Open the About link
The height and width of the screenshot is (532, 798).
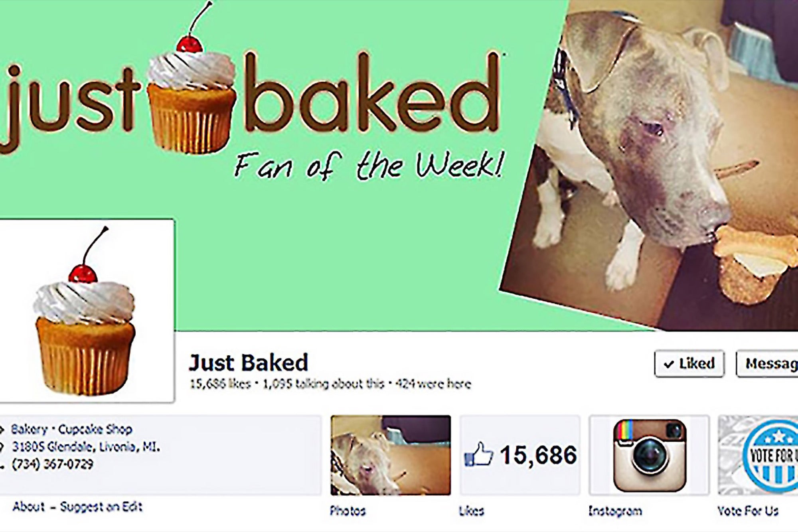28,507
